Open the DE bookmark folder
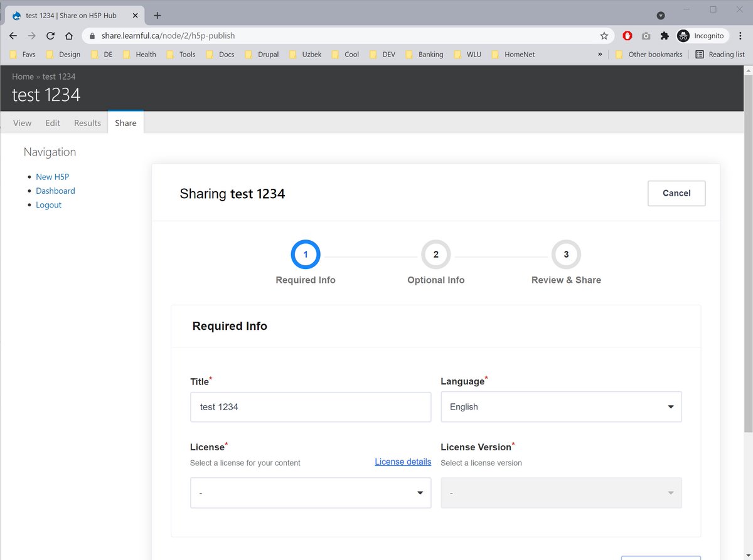 coord(102,55)
